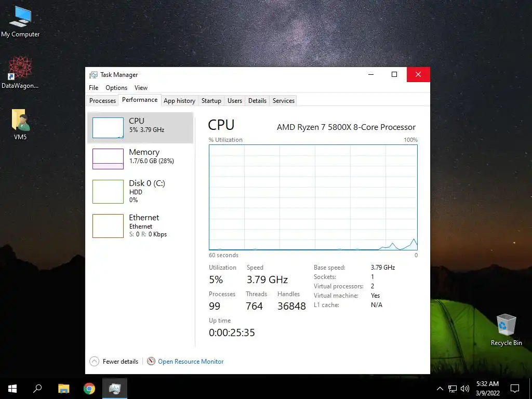
Task: Open network status tray icon
Action: (453, 389)
